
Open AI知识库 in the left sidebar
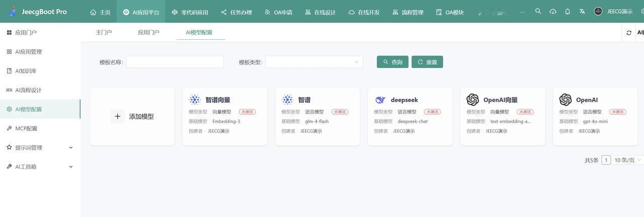point(40,70)
